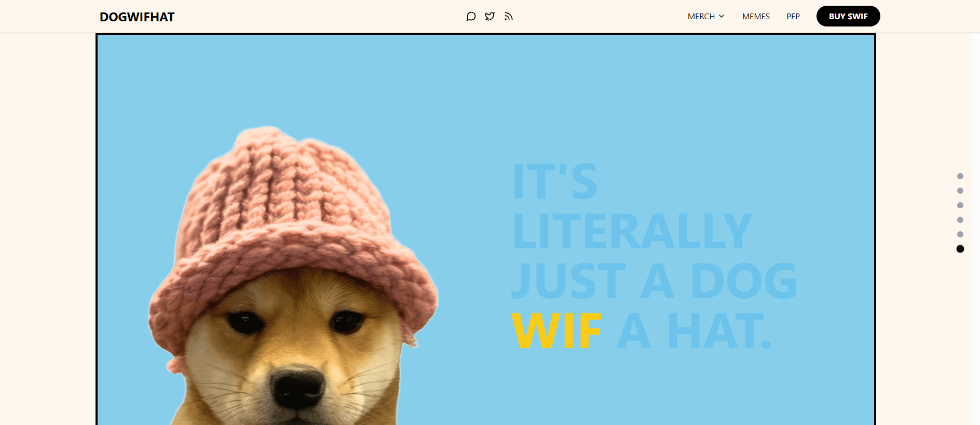Open the Twitter bird icon link
This screenshot has width=980, height=425.
(489, 17)
